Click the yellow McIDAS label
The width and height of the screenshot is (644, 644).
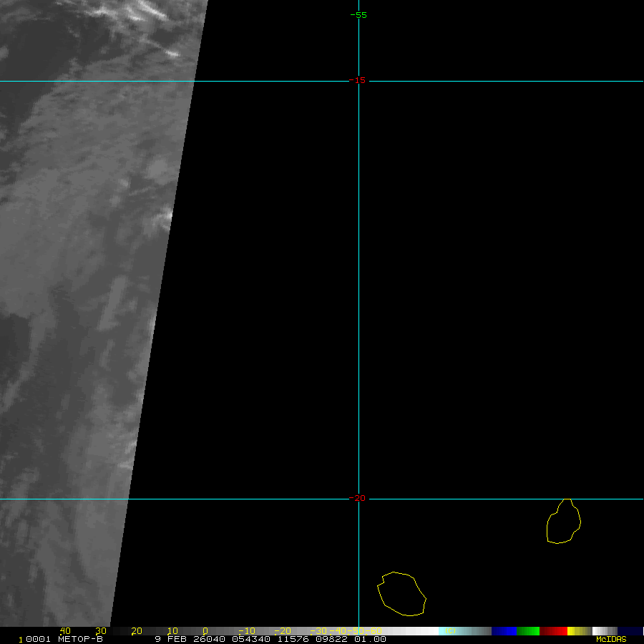tap(611, 639)
